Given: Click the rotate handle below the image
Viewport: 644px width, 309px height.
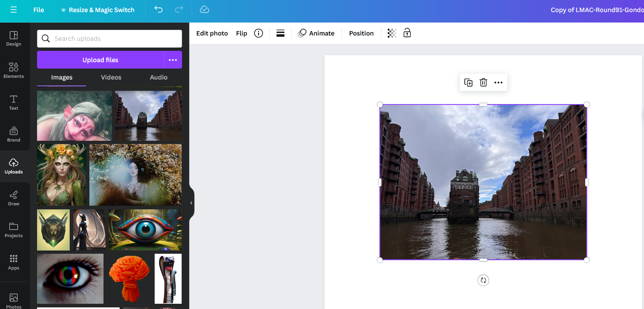Looking at the screenshot, I should tap(483, 280).
